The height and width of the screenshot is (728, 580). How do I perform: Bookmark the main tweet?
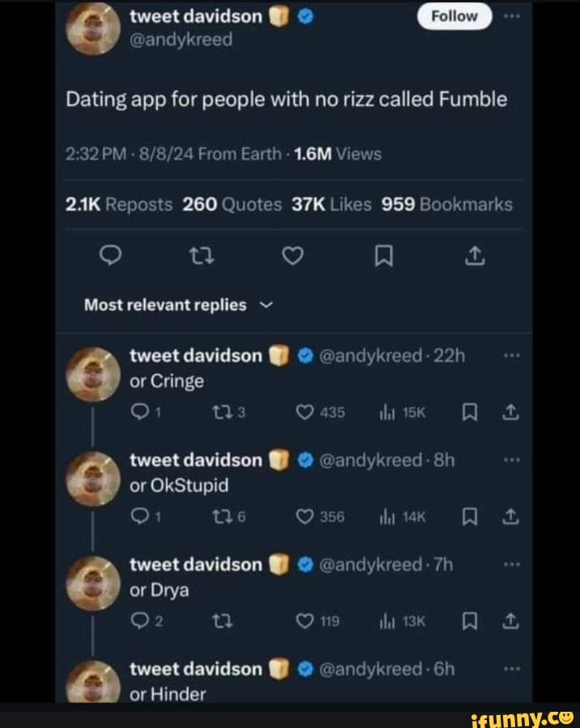point(384,255)
